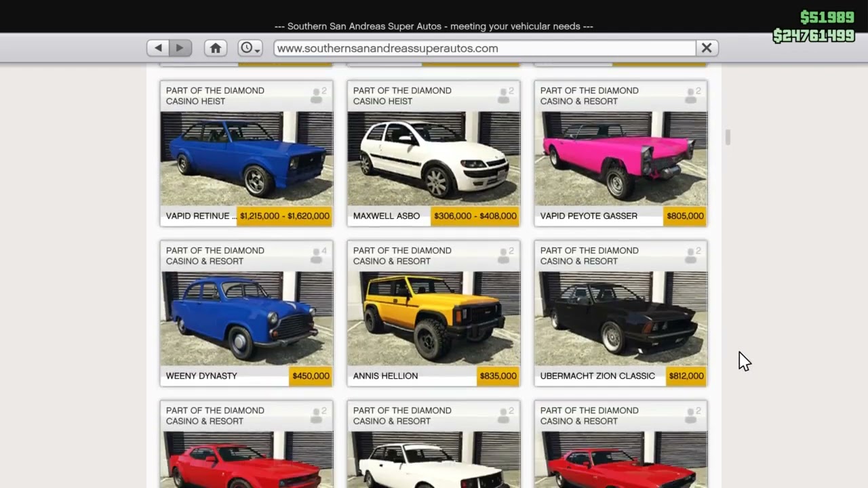Screen dimensions: 868x488
Task: Select the Annis Hellion name label
Action: (x=385, y=376)
